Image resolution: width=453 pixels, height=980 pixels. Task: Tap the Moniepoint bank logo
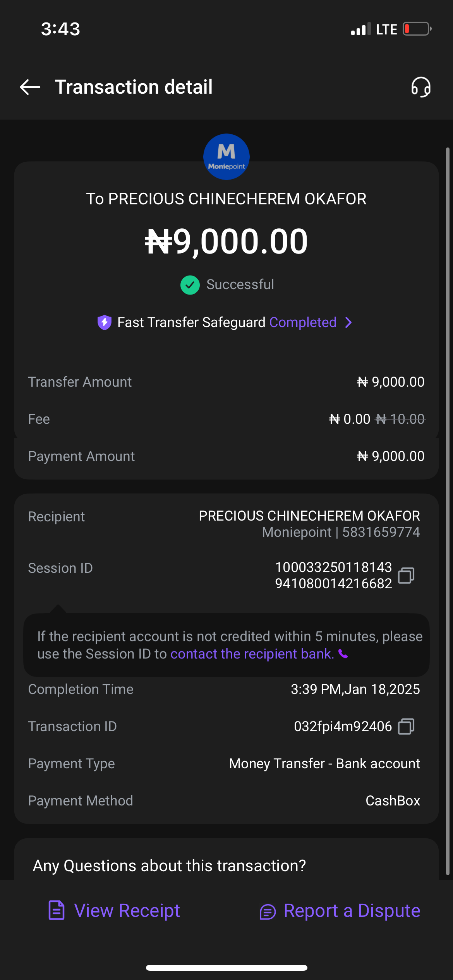226,157
